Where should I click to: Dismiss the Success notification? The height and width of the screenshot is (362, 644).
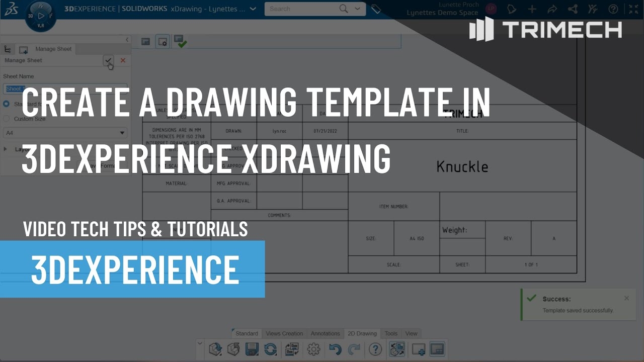tap(626, 298)
